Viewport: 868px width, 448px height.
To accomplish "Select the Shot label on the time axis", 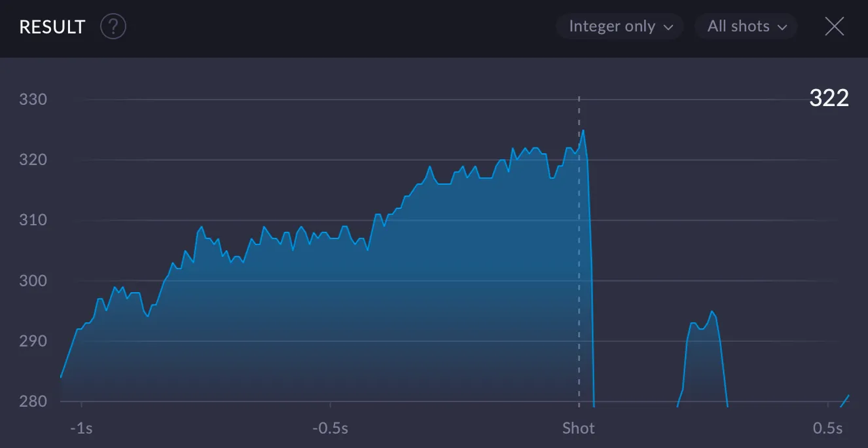I will point(579,428).
